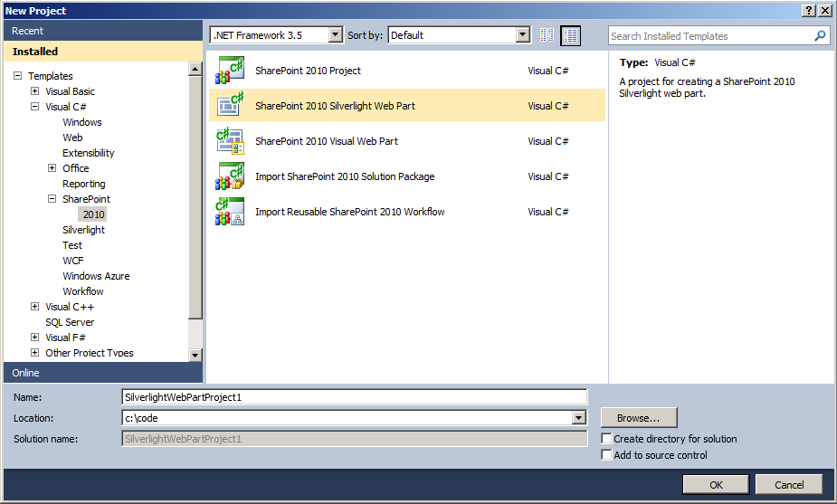The image size is (837, 504).
Task: Select the Workflow tree item
Action: pos(82,291)
